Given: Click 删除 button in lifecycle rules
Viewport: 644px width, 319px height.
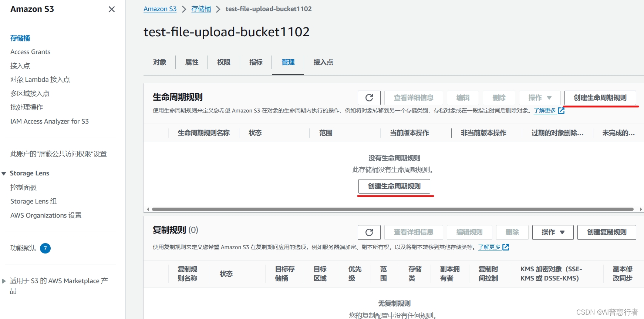Looking at the screenshot, I should click(499, 98).
